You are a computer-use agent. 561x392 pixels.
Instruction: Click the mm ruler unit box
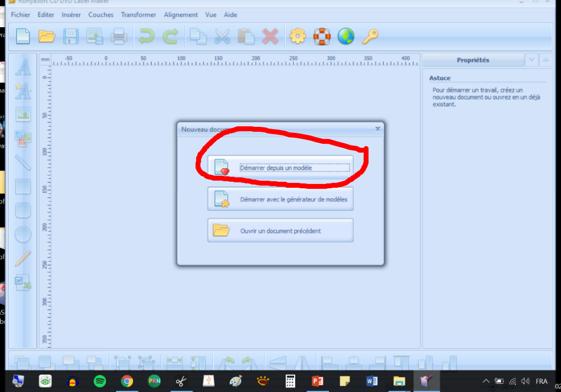point(45,59)
